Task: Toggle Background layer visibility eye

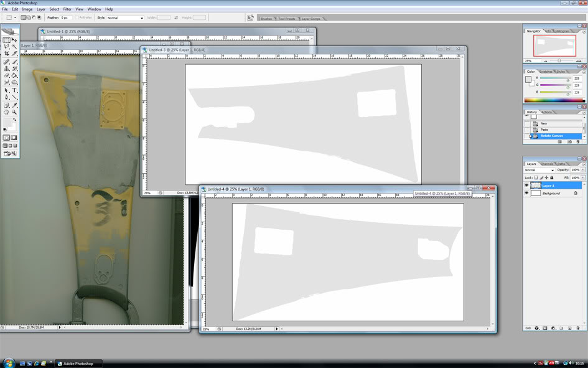Action: pyautogui.click(x=526, y=193)
